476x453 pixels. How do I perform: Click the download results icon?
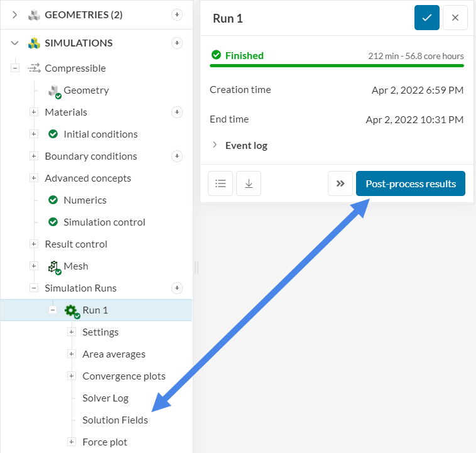point(249,183)
